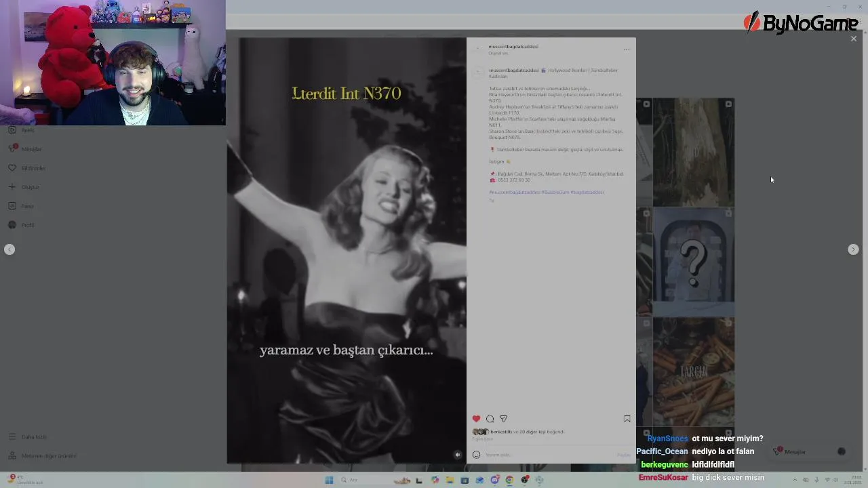
Task: Click the #BubbleGum hashtag in caption
Action: coord(555,192)
